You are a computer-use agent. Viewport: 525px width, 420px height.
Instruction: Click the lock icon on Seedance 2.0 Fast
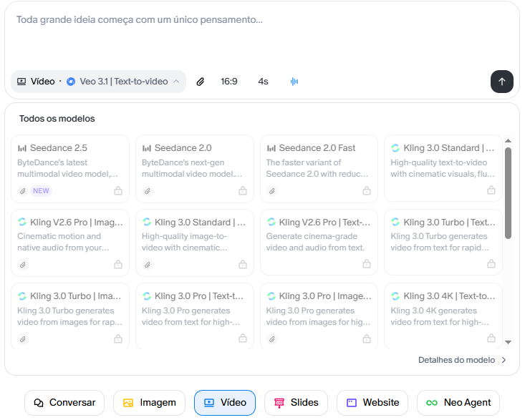pos(367,191)
